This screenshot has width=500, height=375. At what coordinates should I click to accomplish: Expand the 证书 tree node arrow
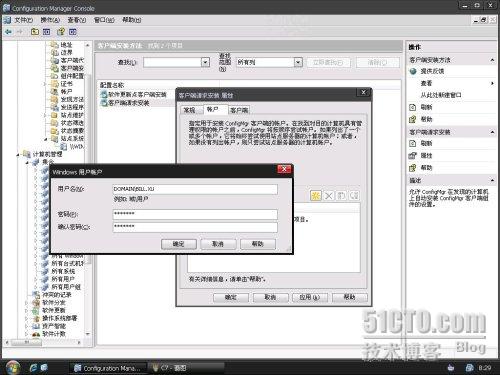coord(45,84)
